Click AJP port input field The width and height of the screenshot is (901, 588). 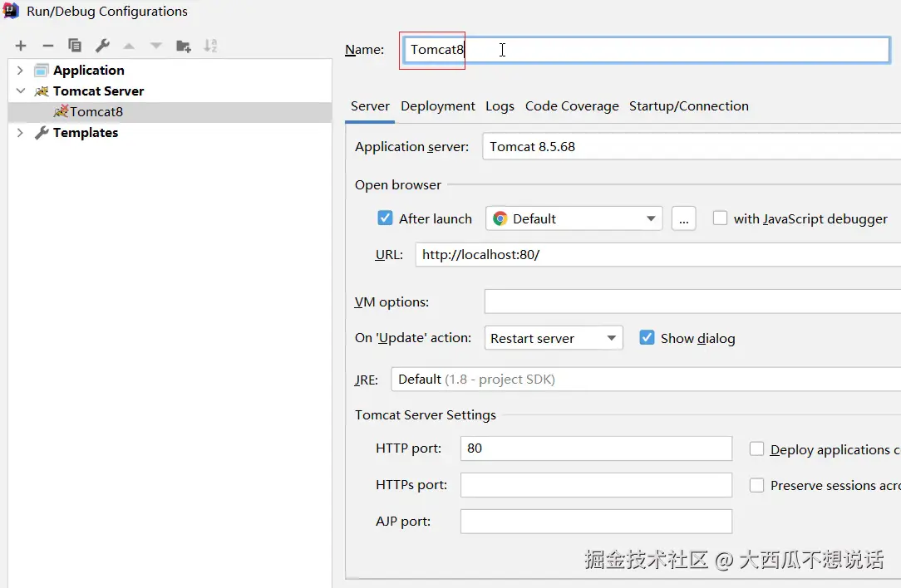597,522
